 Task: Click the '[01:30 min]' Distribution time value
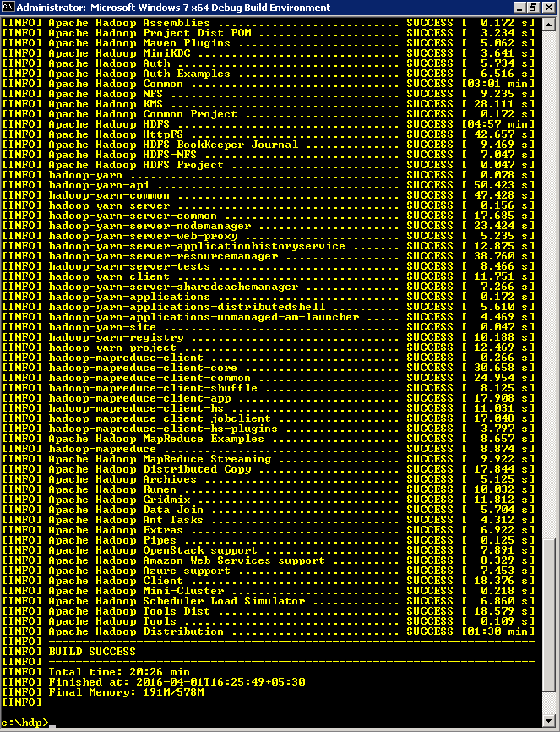point(498,632)
